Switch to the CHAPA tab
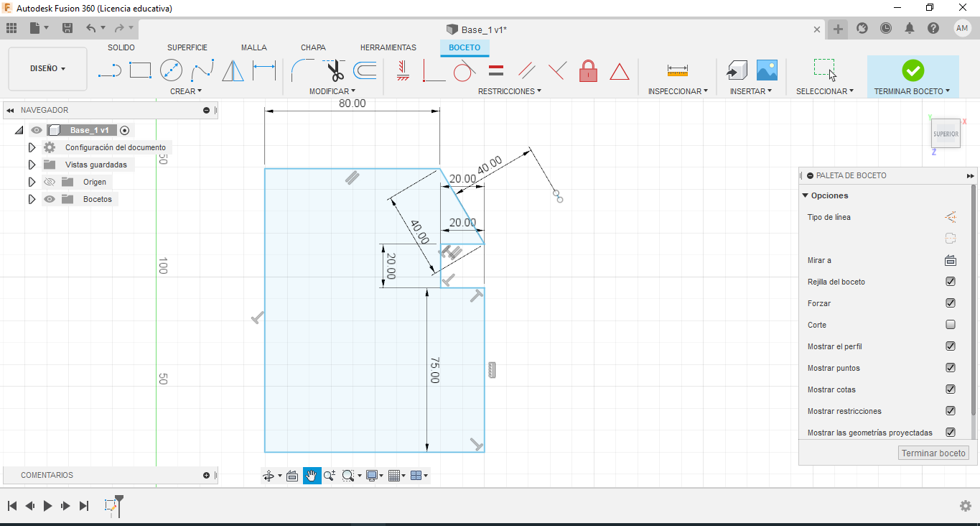The width and height of the screenshot is (980, 526). tap(313, 47)
